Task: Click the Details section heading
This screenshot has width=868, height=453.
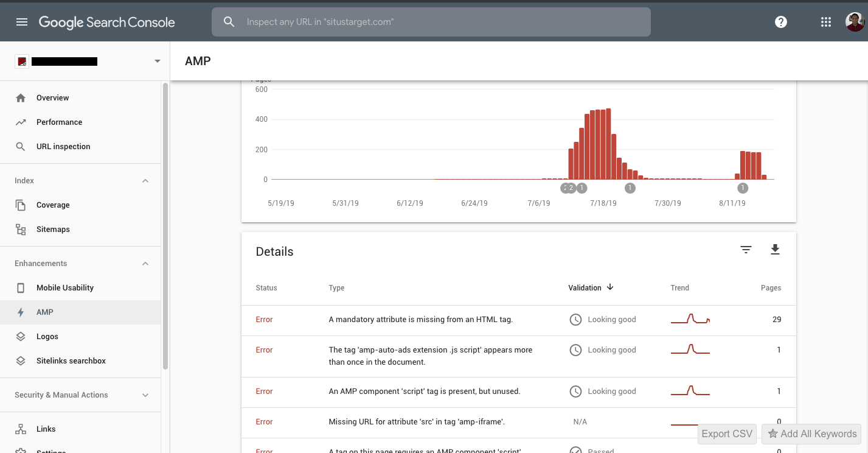Action: pos(274,252)
